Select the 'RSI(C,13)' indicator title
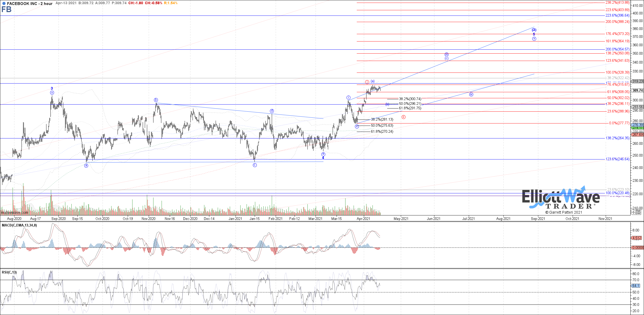The width and height of the screenshot is (644, 315). [x=9, y=272]
